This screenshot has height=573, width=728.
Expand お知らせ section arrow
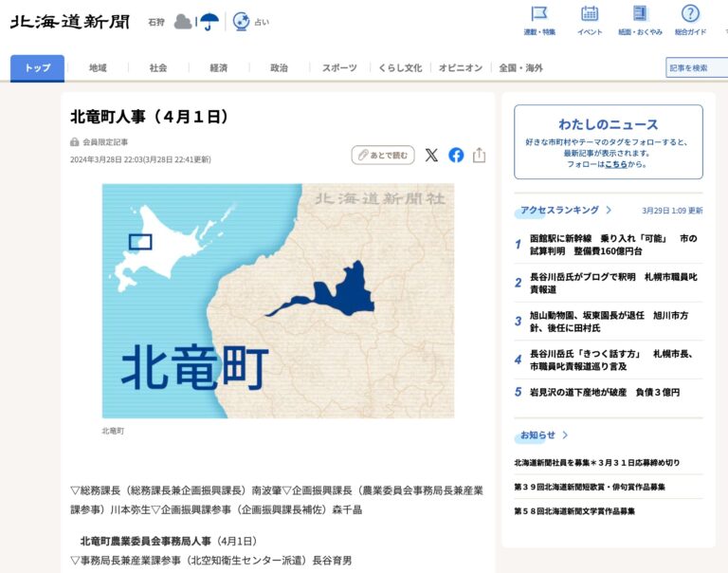pyautogui.click(x=565, y=435)
